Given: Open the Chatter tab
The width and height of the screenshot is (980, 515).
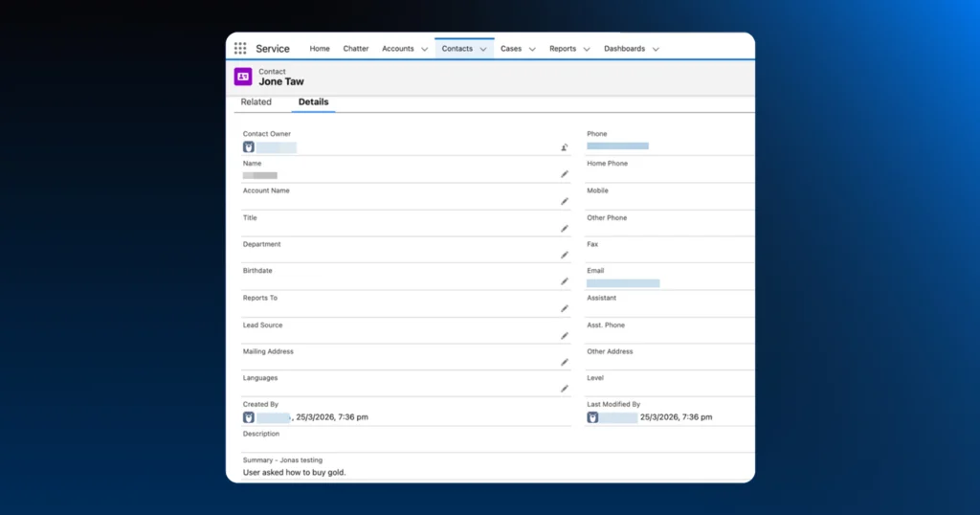Looking at the screenshot, I should coord(356,48).
